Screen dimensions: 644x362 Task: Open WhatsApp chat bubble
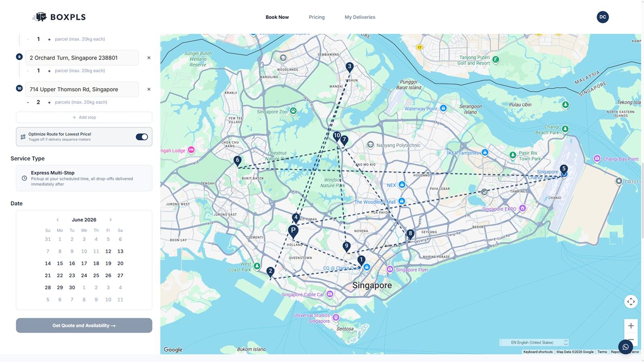point(625,347)
